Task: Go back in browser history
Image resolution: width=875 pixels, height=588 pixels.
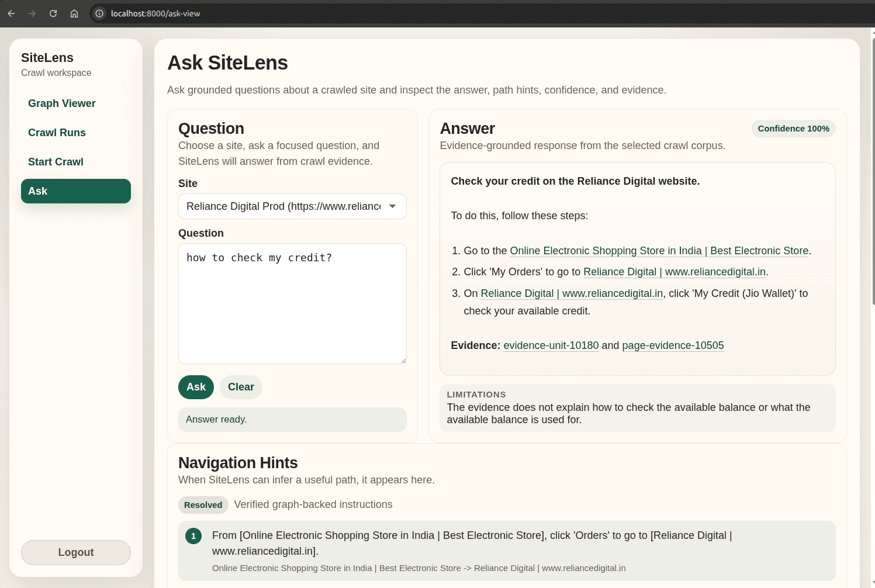Action: (x=11, y=13)
